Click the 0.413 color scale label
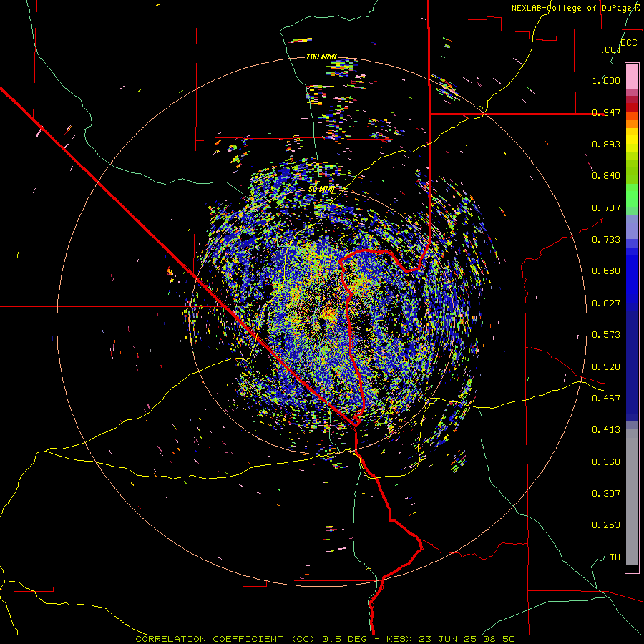Screen dimensions: 644x644 point(606,430)
